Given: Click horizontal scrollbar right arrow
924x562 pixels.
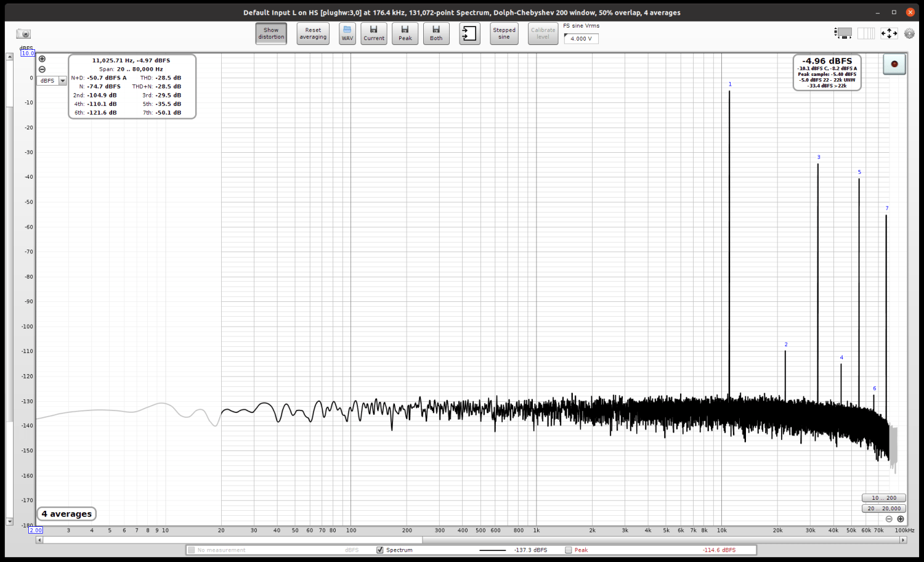Looking at the screenshot, I should [903, 540].
